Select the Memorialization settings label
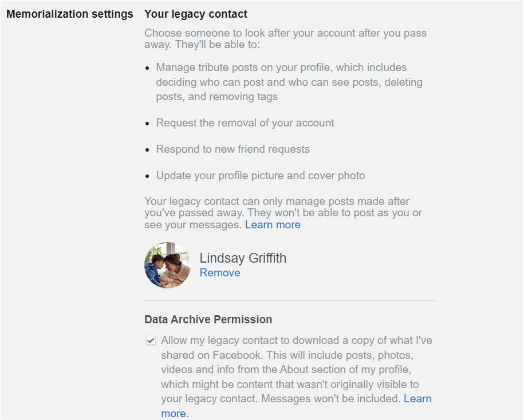Screen dimensions: 524x420 (69, 14)
